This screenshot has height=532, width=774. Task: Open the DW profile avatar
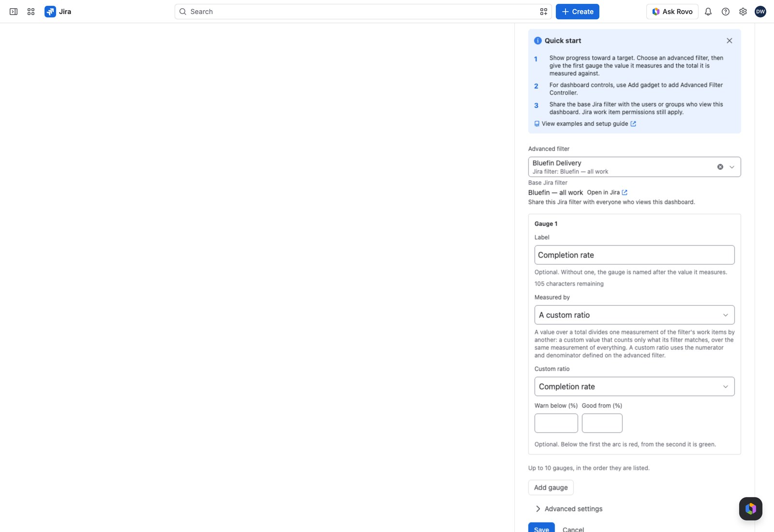[760, 12]
